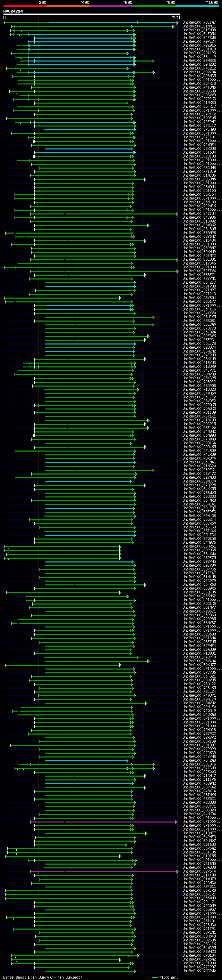The image size is (222, 980).
Task: Click hit name UniRef100_A9D6C1
Action: point(199,612)
